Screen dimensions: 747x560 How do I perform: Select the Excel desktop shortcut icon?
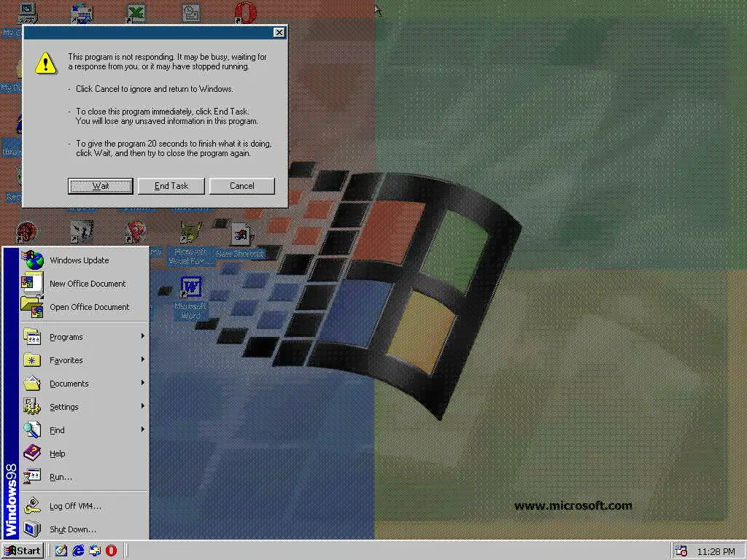[x=136, y=13]
